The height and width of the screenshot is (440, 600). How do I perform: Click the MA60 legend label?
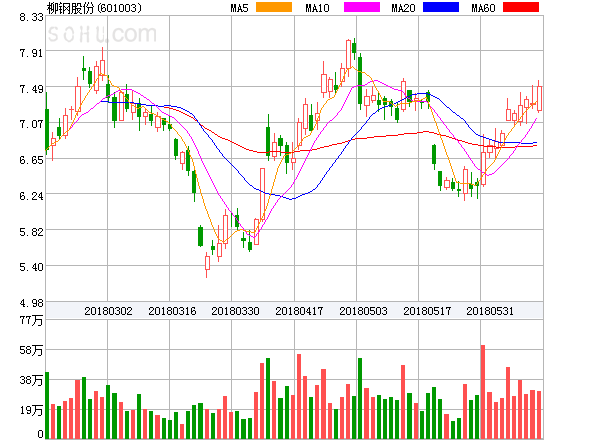483,8
